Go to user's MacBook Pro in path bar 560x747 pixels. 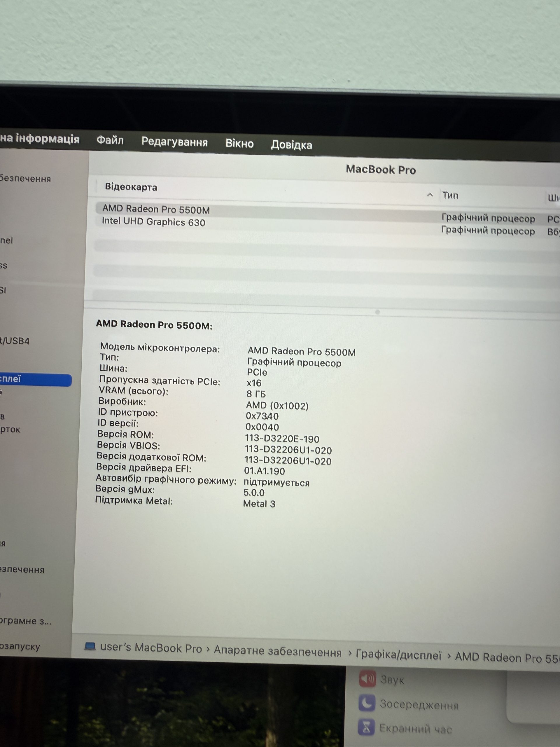tap(151, 648)
